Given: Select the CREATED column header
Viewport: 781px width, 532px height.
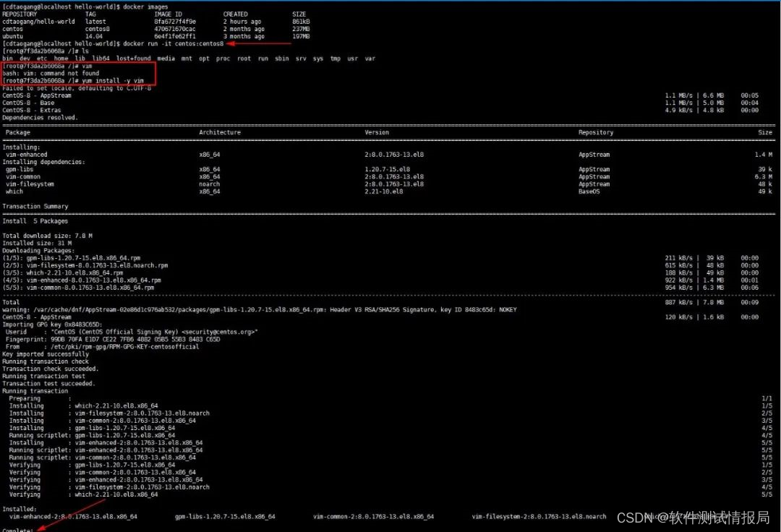Looking at the screenshot, I should (235, 14).
